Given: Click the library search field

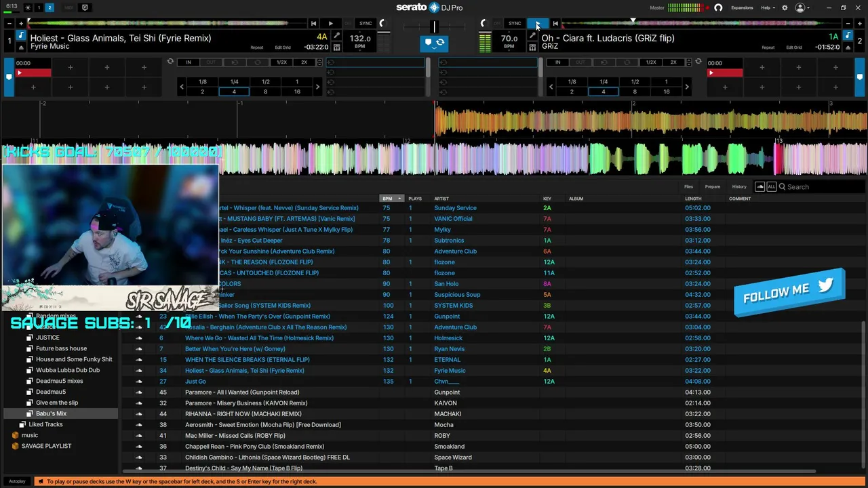Looking at the screenshot, I should [x=821, y=186].
